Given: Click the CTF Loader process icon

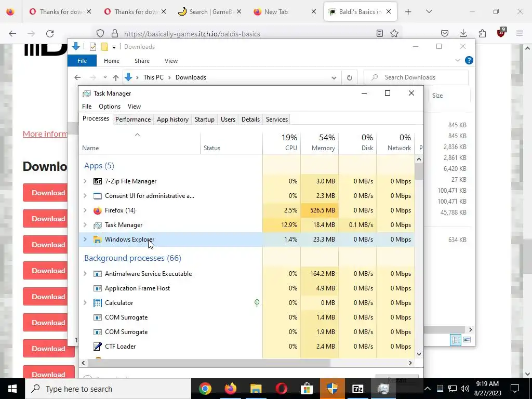Looking at the screenshot, I should coord(97,347).
